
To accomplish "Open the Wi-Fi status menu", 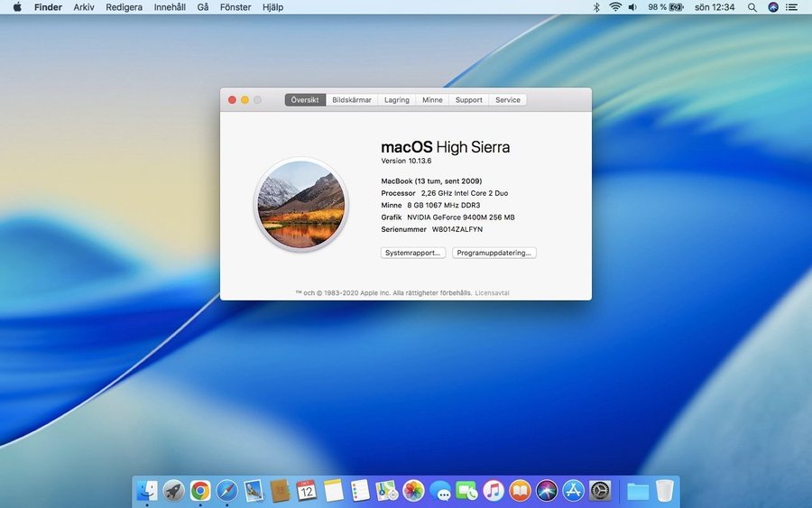I will click(x=615, y=7).
